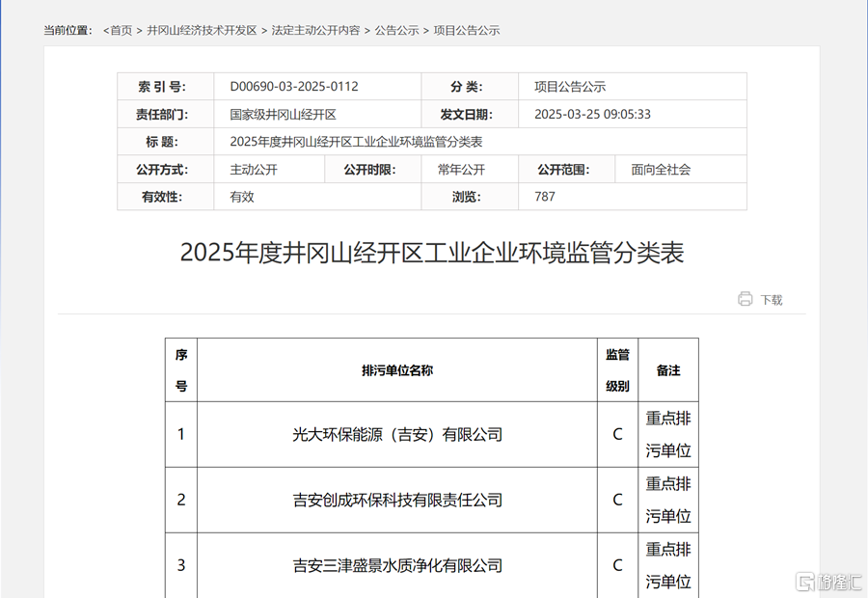The width and height of the screenshot is (868, 598).
Task: Click the 监管级别 column header
Action: [x=617, y=370]
